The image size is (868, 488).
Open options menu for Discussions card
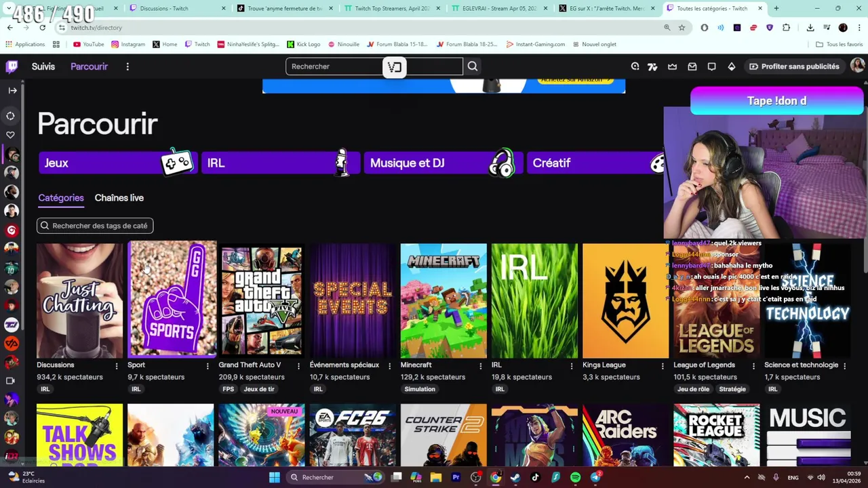(x=117, y=366)
